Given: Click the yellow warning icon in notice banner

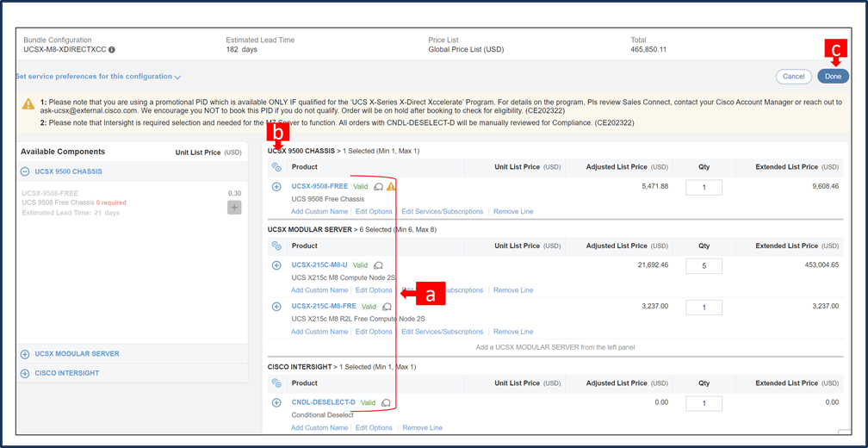Looking at the screenshot, I should click(x=28, y=103).
